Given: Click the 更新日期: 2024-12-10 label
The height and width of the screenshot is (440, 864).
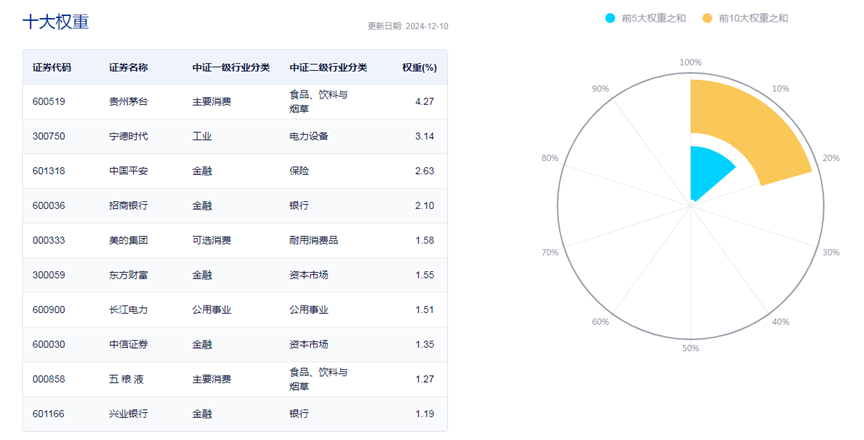Looking at the screenshot, I should coord(408,26).
